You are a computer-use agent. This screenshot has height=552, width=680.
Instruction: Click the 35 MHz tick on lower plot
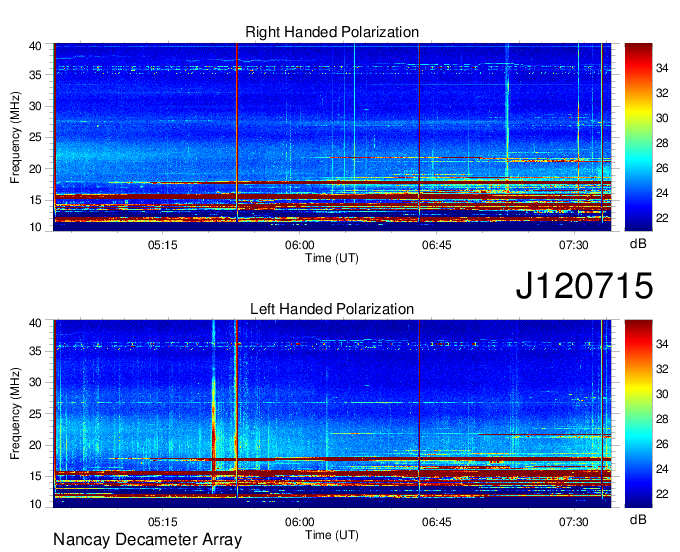click(x=36, y=351)
